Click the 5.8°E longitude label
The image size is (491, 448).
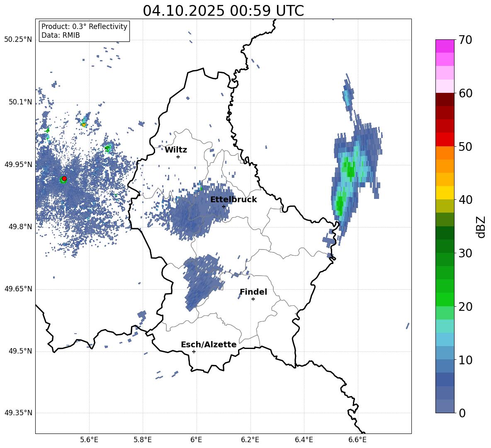pyautogui.click(x=143, y=440)
